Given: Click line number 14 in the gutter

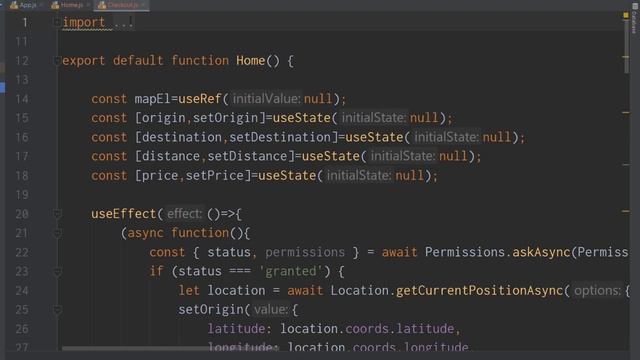Looking at the screenshot, I should 22,99.
